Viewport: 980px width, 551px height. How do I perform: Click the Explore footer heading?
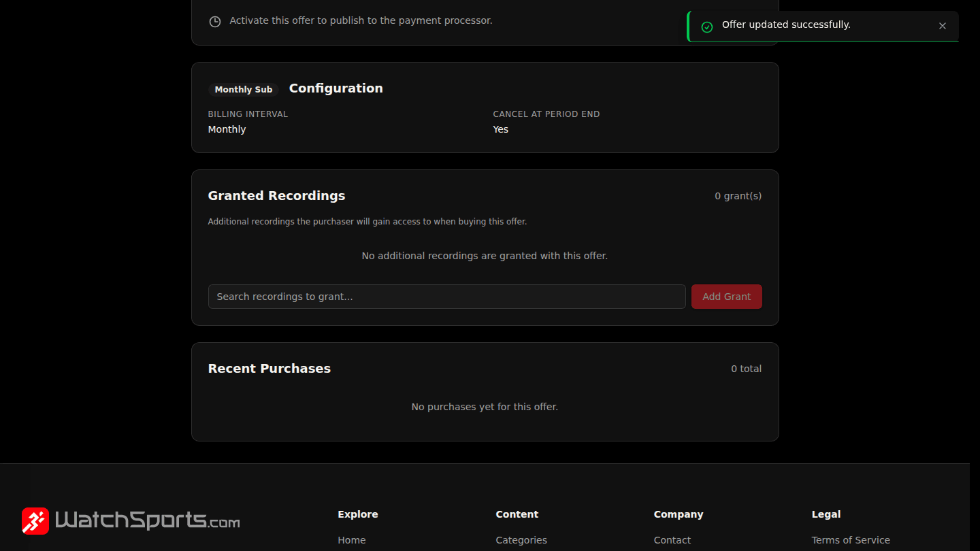[358, 514]
